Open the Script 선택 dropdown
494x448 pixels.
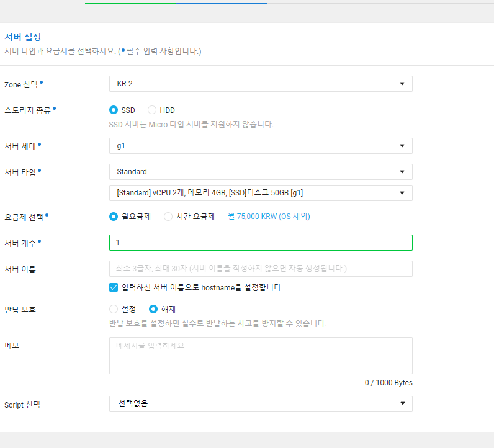click(x=261, y=404)
